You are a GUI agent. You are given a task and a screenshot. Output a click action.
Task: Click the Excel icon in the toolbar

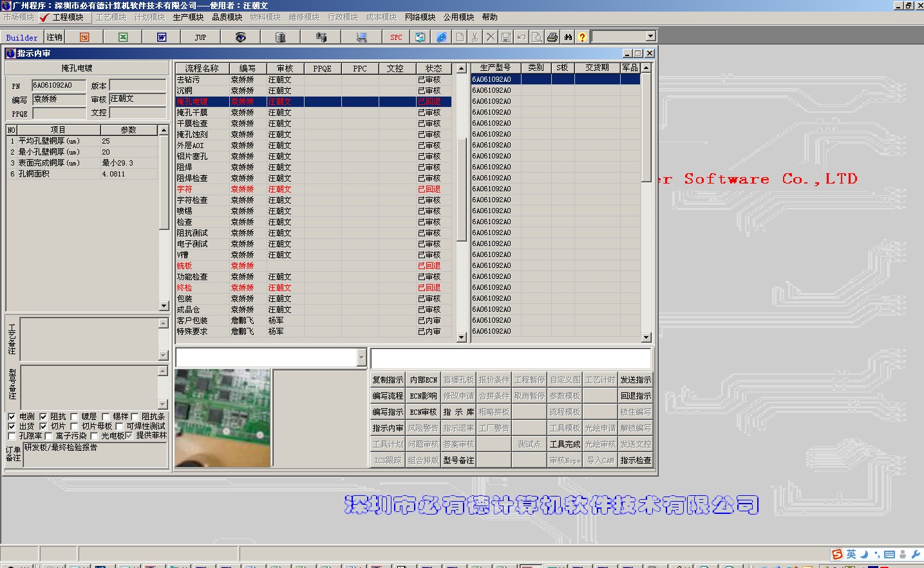click(123, 37)
